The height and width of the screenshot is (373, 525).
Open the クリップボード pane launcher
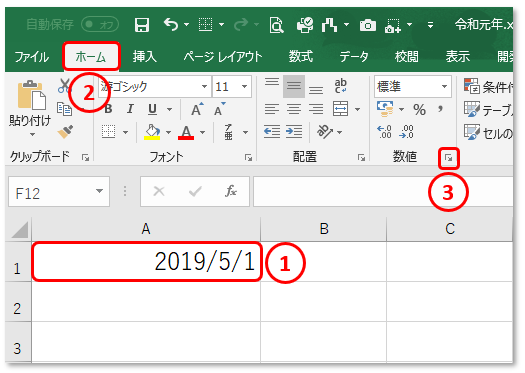pyautogui.click(x=85, y=157)
